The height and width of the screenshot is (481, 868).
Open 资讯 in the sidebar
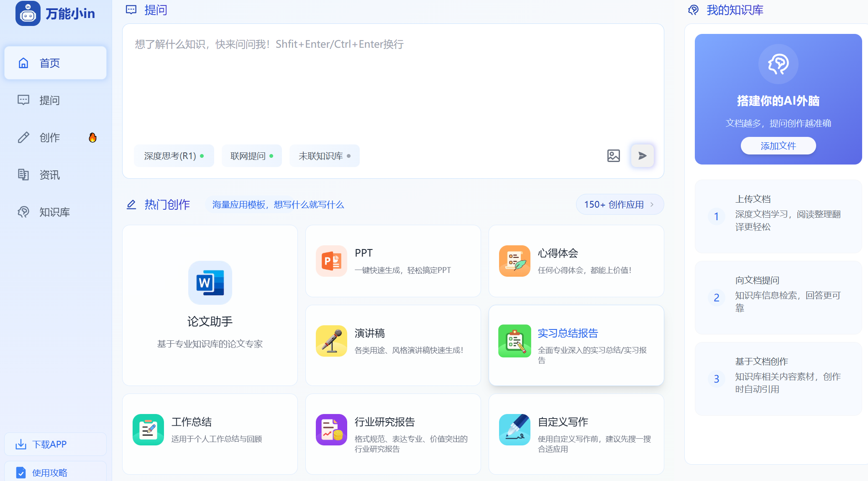point(55,175)
